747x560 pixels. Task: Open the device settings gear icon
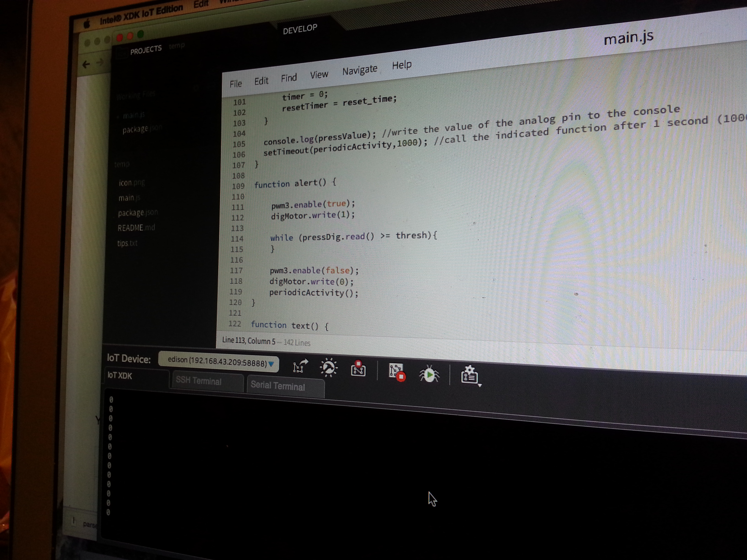click(469, 375)
